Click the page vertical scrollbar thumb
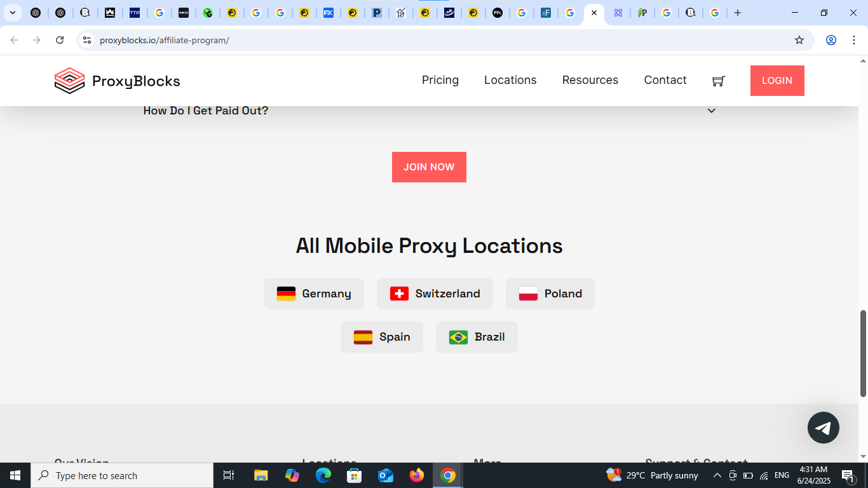The height and width of the screenshot is (488, 868). (x=863, y=354)
